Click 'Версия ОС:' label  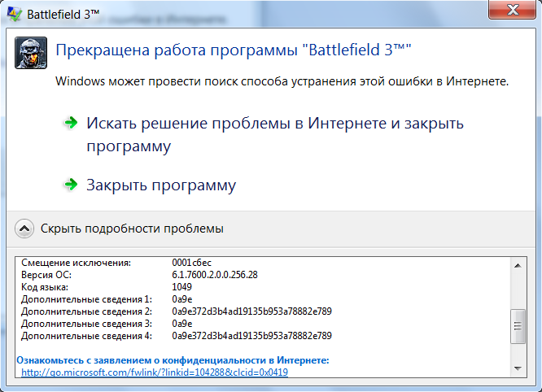[46, 275]
